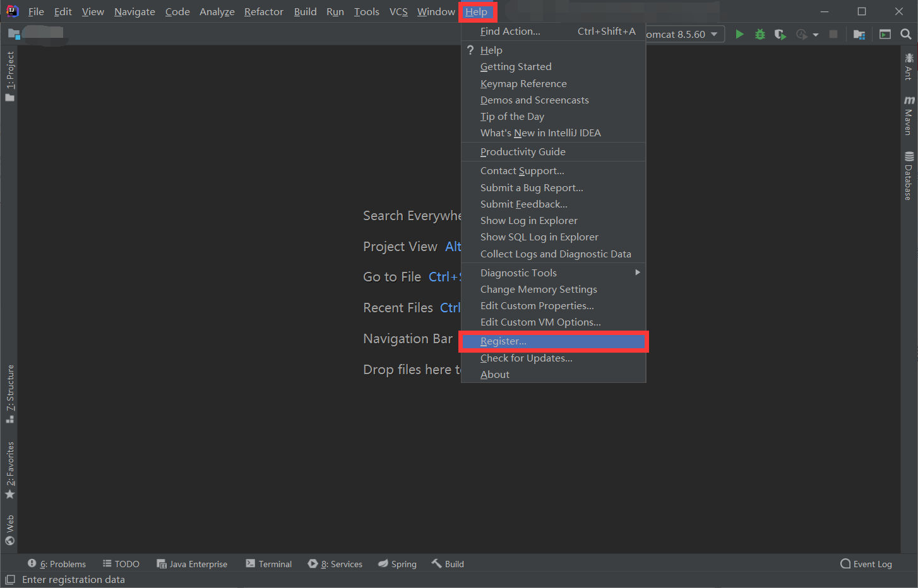Open the Database tool window
This screenshot has width=918, height=588.
coord(909,176)
